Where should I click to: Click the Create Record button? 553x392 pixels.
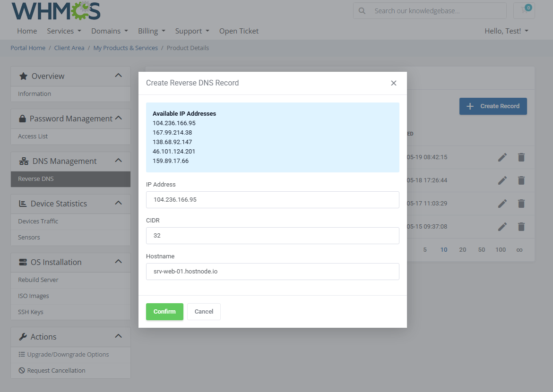[x=493, y=106]
